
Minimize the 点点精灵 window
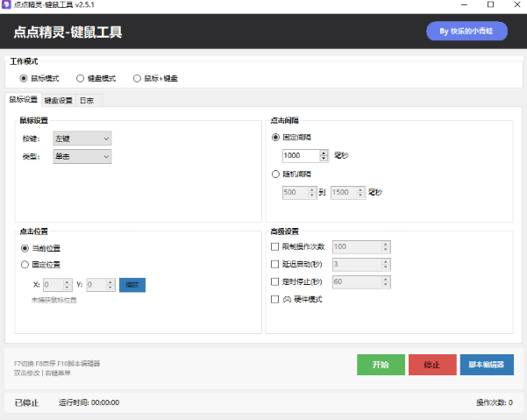464,4
